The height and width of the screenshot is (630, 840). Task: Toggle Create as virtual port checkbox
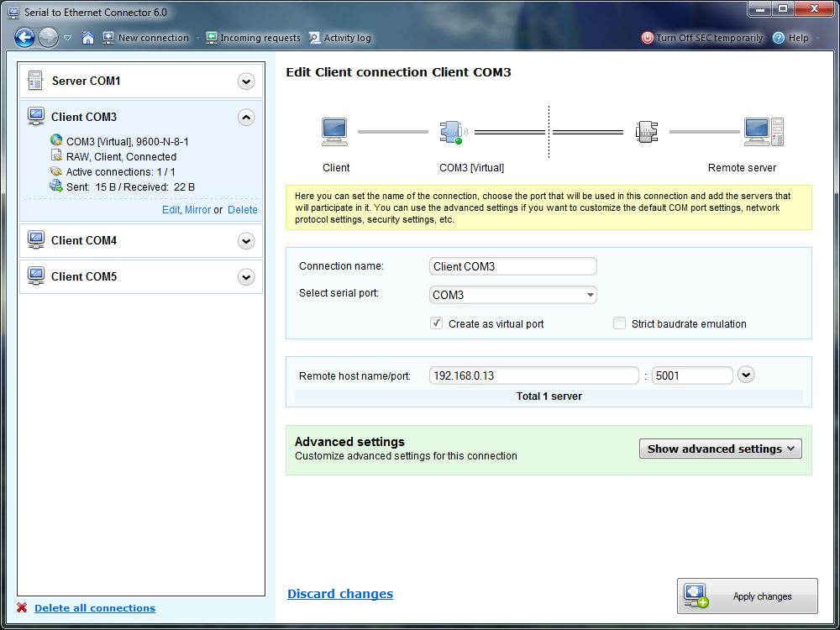point(437,323)
